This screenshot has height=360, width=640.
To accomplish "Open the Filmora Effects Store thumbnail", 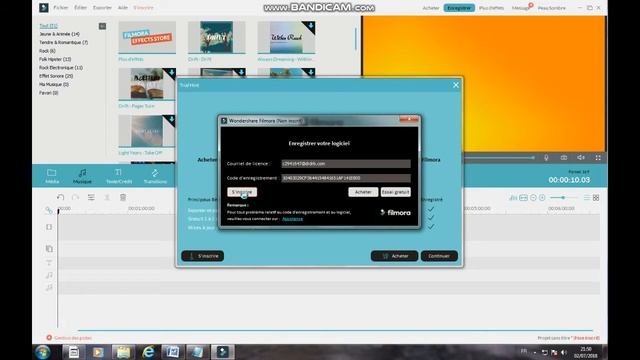I will coord(147,37).
